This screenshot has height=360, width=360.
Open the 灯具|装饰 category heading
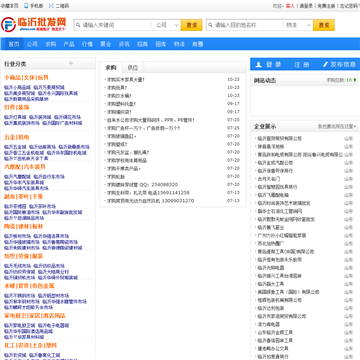[x=17, y=107]
